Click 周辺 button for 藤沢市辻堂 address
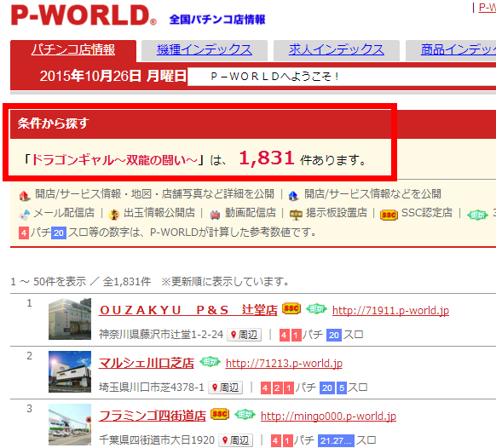The width and height of the screenshot is (496, 448). 245,335
